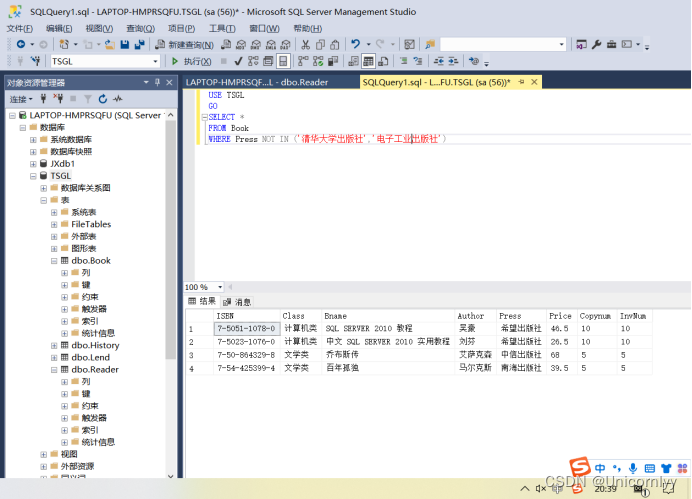This screenshot has width=692, height=499.
Task: Toggle Include Client Statistics button
Action: click(333, 61)
